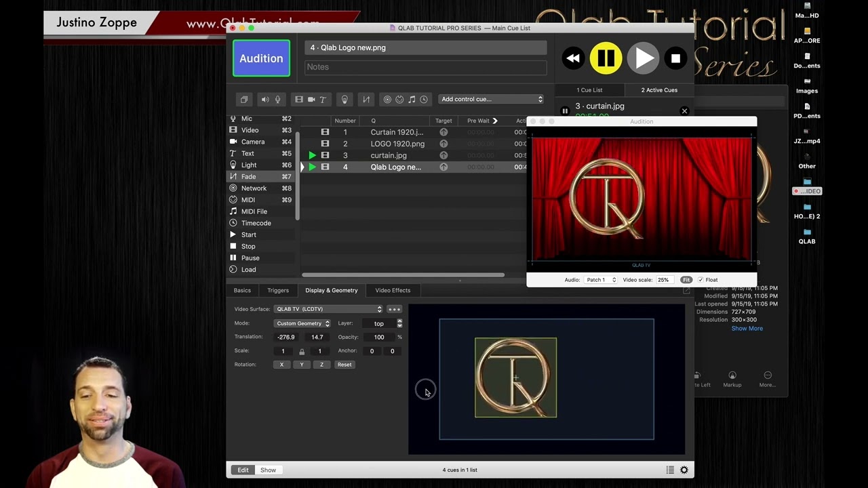The width and height of the screenshot is (868, 488).
Task: Select Network in the cue sidebar
Action: point(261,188)
